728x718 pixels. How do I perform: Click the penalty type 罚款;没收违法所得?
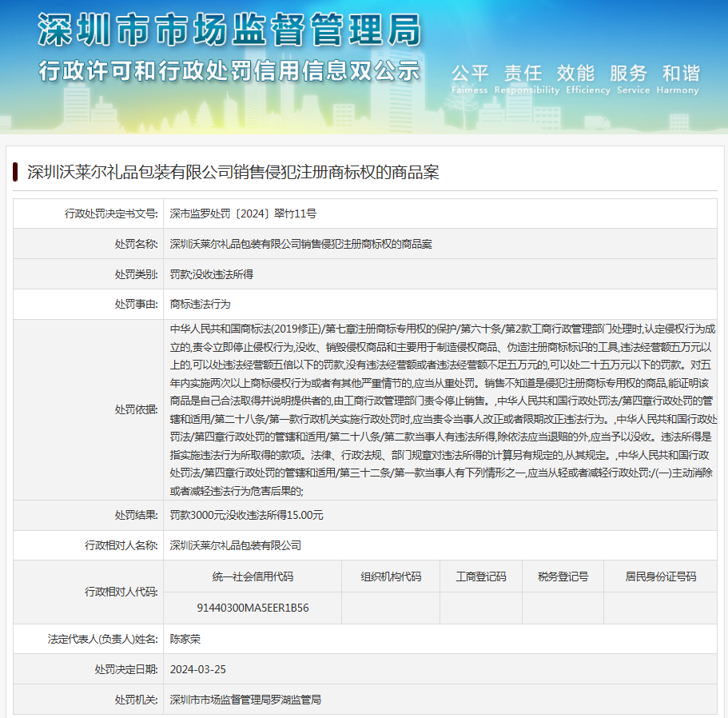211,274
